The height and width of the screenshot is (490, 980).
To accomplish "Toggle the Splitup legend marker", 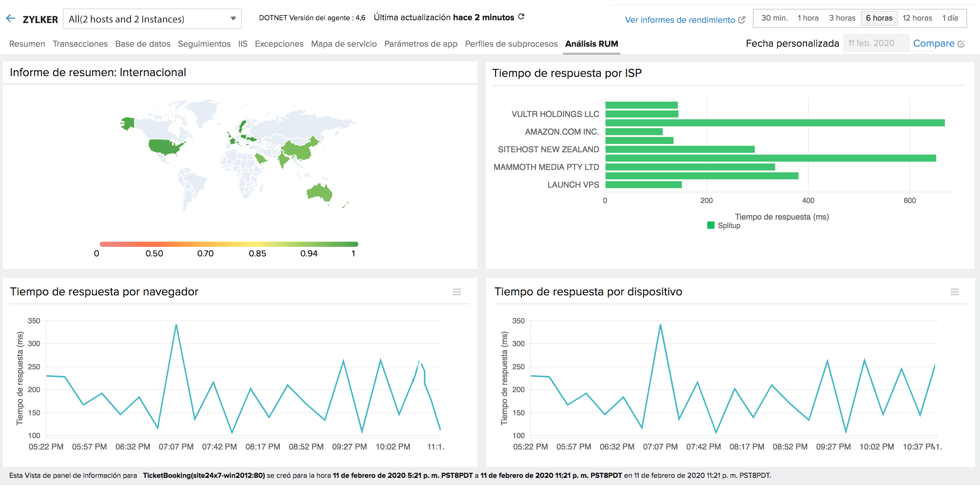I will click(x=711, y=226).
